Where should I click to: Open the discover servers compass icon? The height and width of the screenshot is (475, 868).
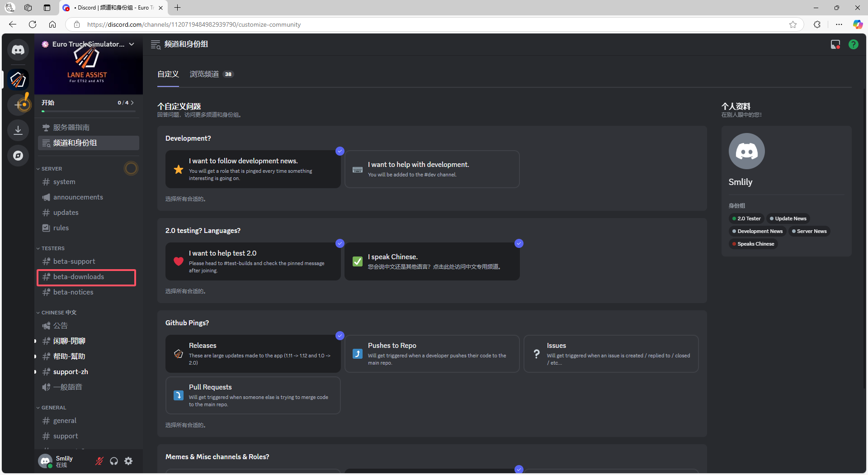[18, 156]
